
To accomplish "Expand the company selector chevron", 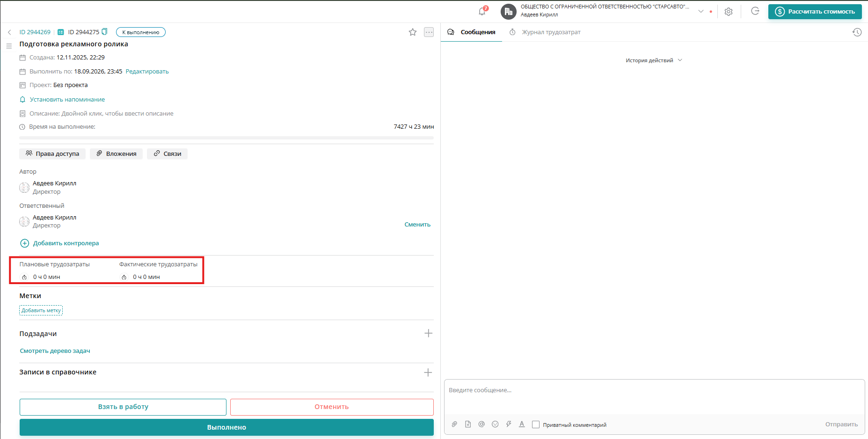I will pos(700,11).
